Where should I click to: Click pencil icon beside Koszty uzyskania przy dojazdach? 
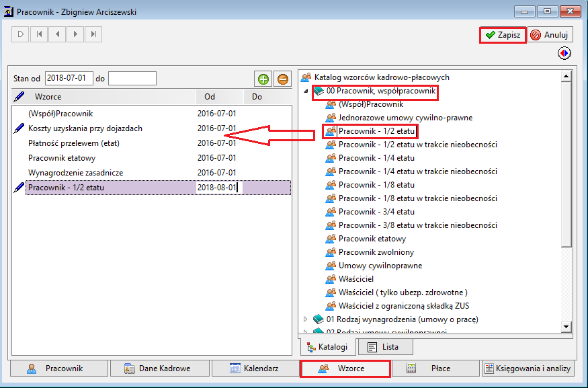[x=19, y=128]
